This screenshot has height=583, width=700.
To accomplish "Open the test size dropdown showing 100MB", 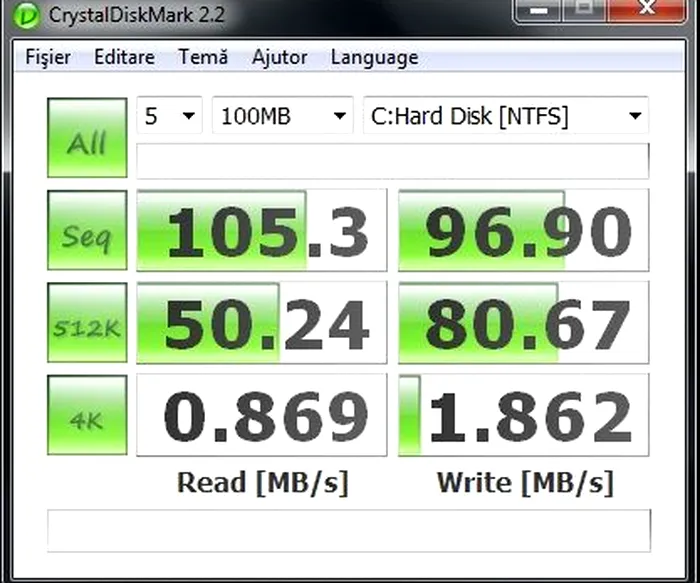I will click(x=283, y=116).
